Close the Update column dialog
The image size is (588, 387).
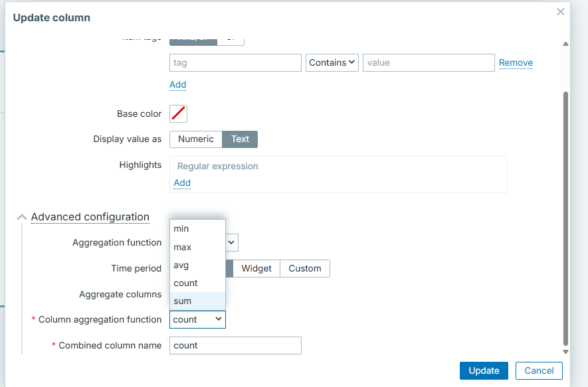tap(561, 11)
